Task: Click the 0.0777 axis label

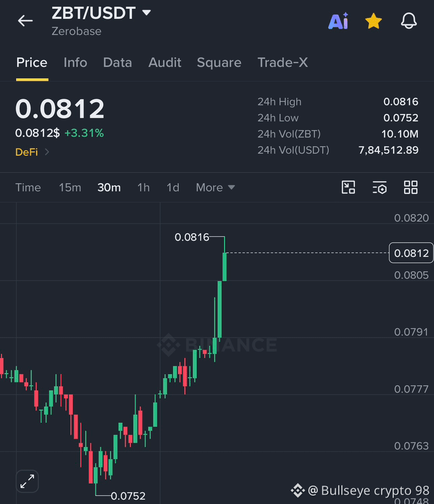Action: [411, 389]
